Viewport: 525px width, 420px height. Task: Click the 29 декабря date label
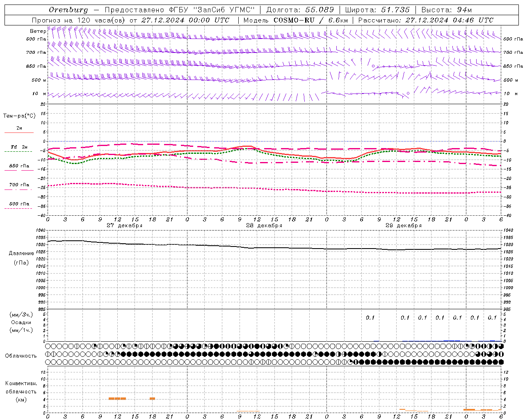pyautogui.click(x=404, y=226)
